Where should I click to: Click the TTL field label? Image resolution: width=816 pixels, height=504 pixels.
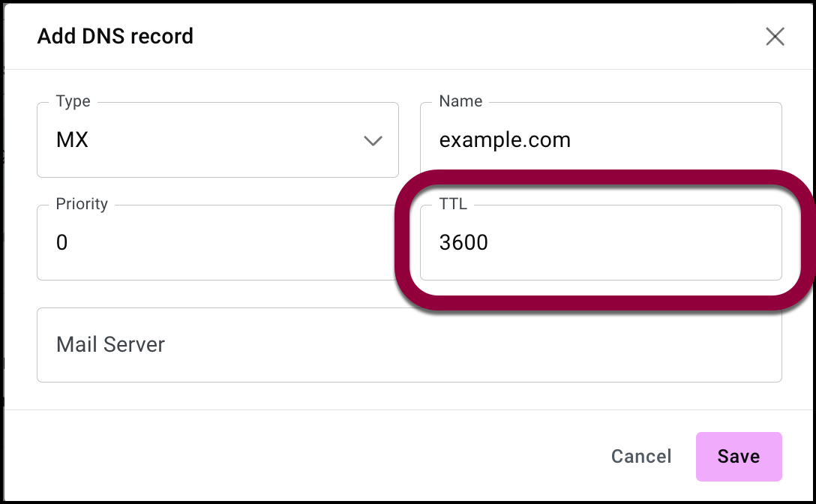(x=453, y=204)
